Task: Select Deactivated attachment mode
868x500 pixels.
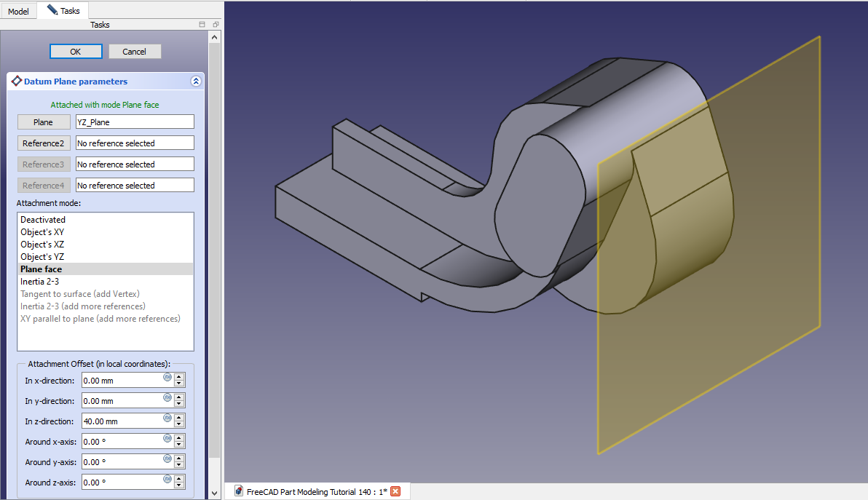Action: click(x=43, y=220)
